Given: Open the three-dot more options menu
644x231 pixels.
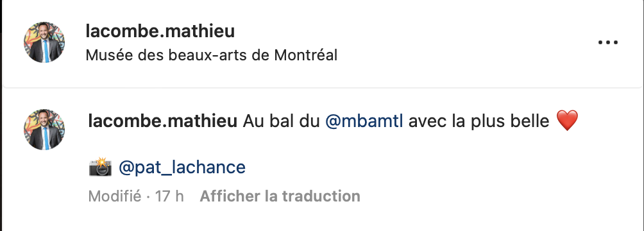Looking at the screenshot, I should [608, 42].
